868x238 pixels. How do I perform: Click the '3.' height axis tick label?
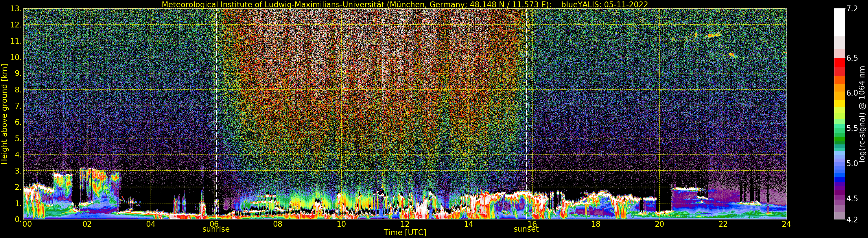pyautogui.click(x=18, y=171)
